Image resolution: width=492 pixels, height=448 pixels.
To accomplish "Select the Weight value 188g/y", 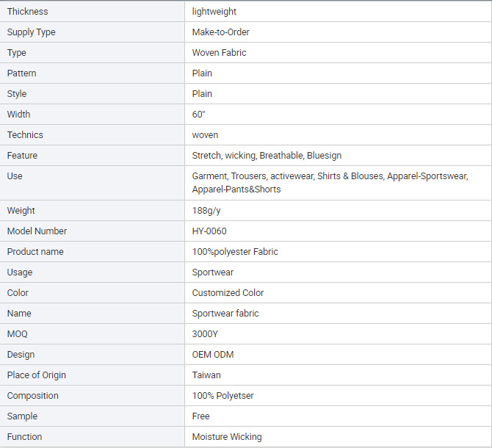I will 206,211.
